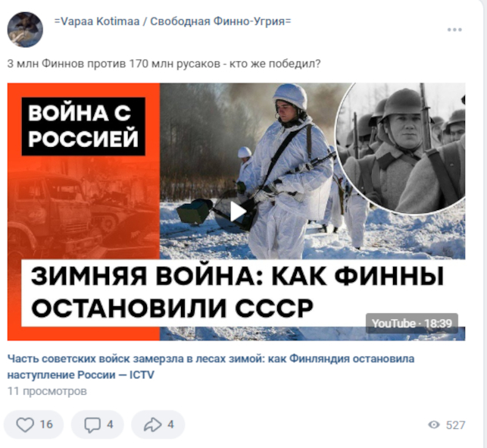This screenshot has height=448, width=487.
Task: Open comments via speech bubble icon
Action: click(92, 425)
